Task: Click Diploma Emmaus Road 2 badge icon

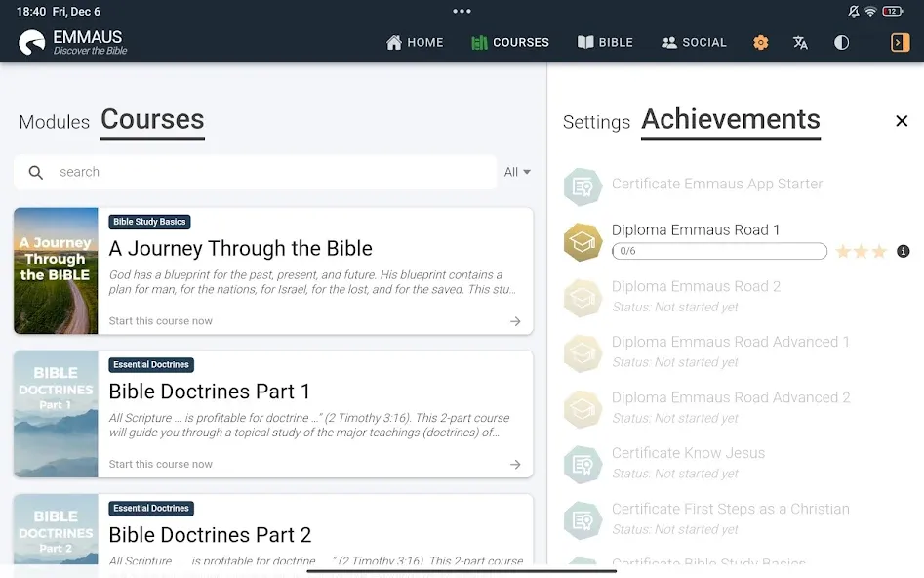Action: click(583, 298)
